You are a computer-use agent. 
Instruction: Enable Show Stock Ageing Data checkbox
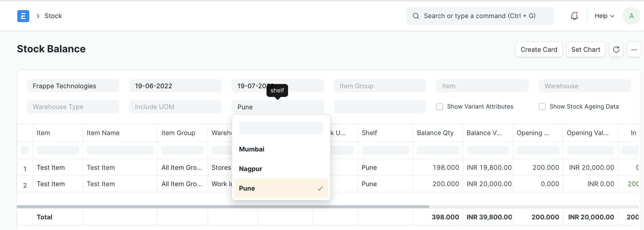click(x=542, y=107)
